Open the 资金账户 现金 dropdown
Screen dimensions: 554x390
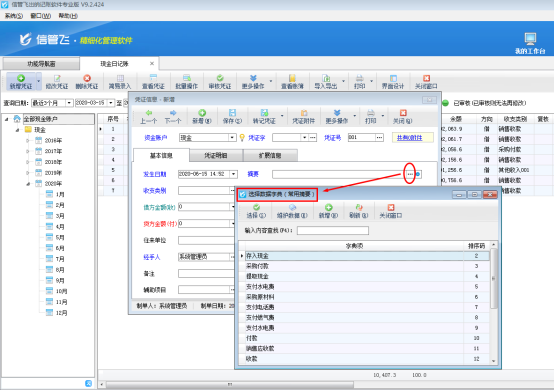[x=232, y=137]
